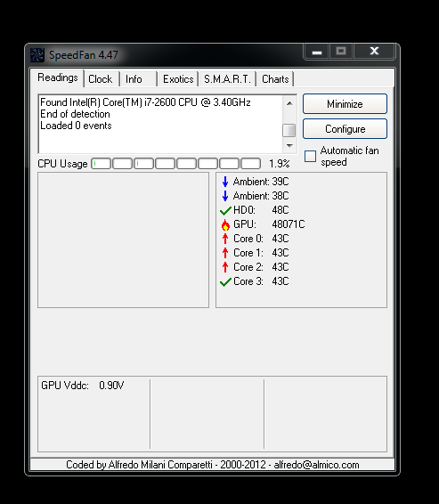Select the 'Loaded 0 events' log line
Screen dimensions: 439x504
pyautogui.click(x=76, y=126)
